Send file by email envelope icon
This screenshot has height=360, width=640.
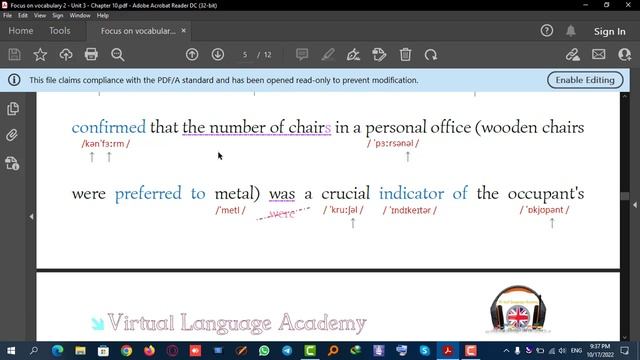[598, 54]
